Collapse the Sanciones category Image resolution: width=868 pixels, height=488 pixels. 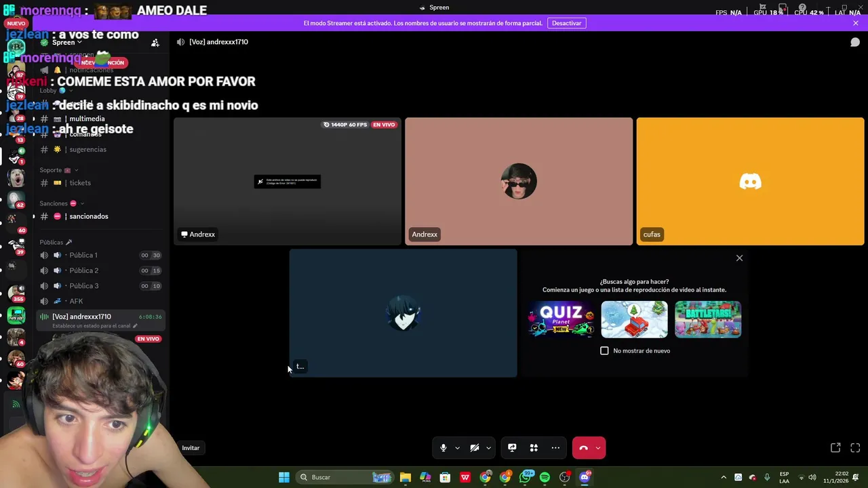[x=61, y=203]
